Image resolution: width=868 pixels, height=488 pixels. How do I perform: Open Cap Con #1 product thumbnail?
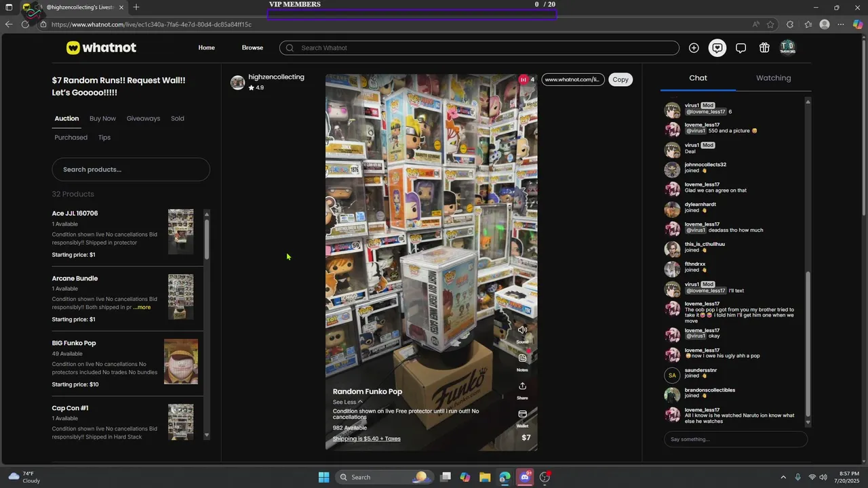click(x=181, y=422)
